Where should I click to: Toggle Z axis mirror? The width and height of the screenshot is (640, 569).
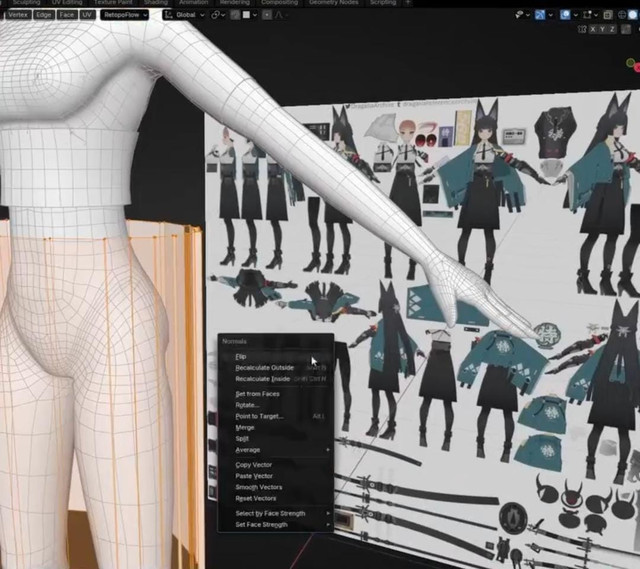point(612,29)
